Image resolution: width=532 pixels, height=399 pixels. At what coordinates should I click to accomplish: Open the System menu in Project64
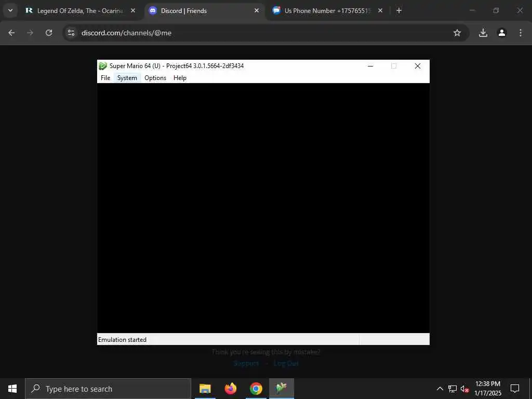127,78
